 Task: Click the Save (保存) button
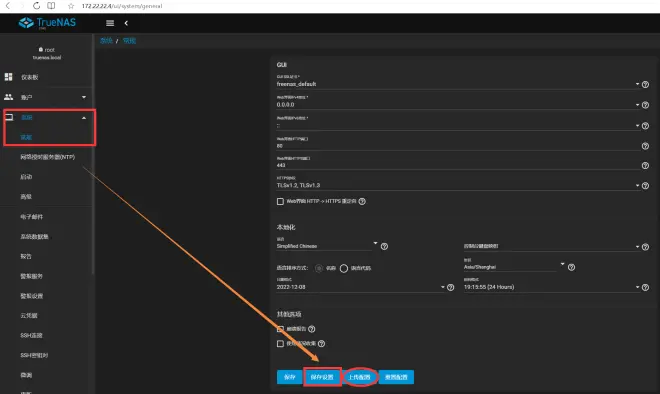tap(290, 377)
